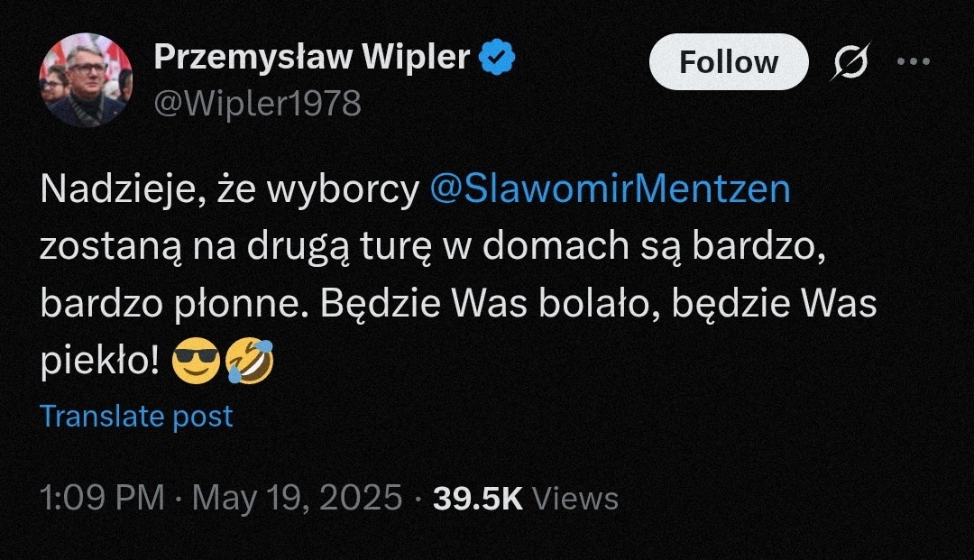This screenshot has height=560, width=974.
Task: Open the 39.5K view count
Action: pos(478,499)
